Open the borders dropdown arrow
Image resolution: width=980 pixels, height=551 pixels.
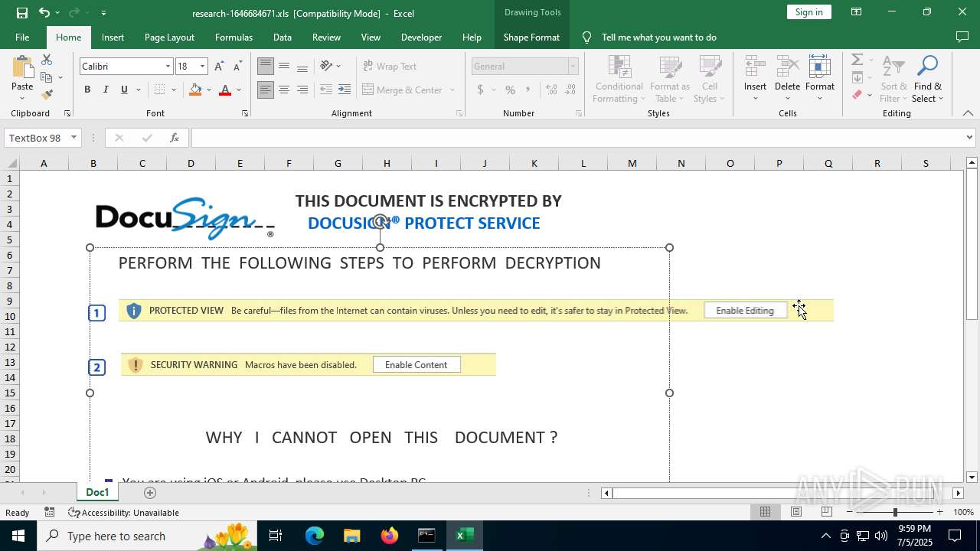[x=174, y=90]
